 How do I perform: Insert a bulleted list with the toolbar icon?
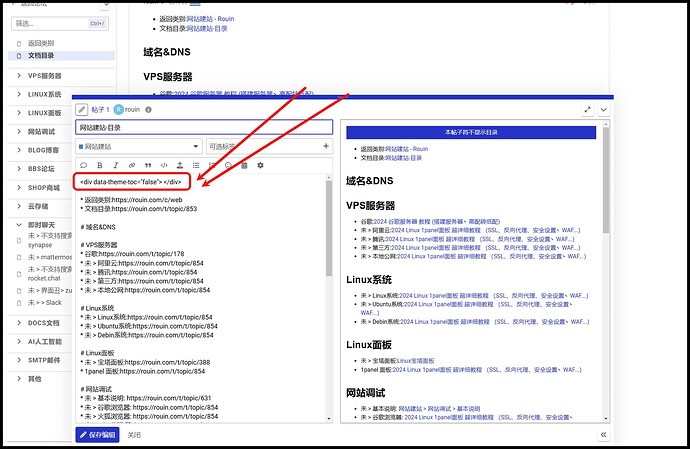tap(196, 165)
